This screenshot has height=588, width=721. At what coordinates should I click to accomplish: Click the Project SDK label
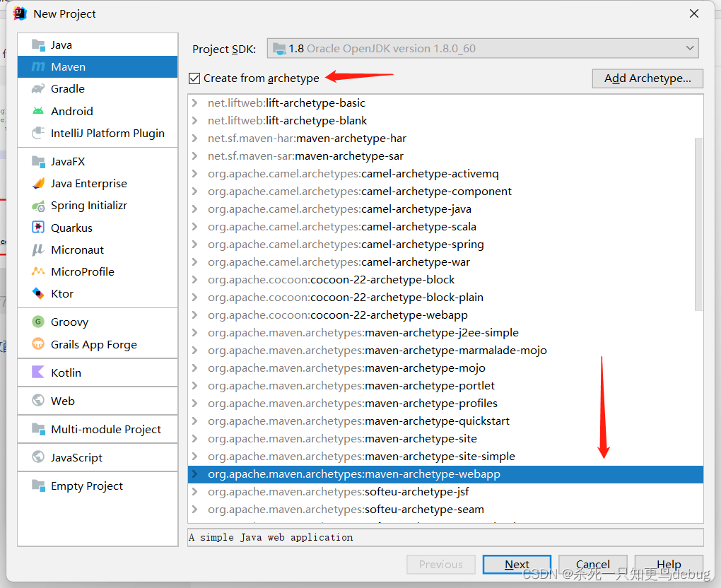pyautogui.click(x=224, y=49)
